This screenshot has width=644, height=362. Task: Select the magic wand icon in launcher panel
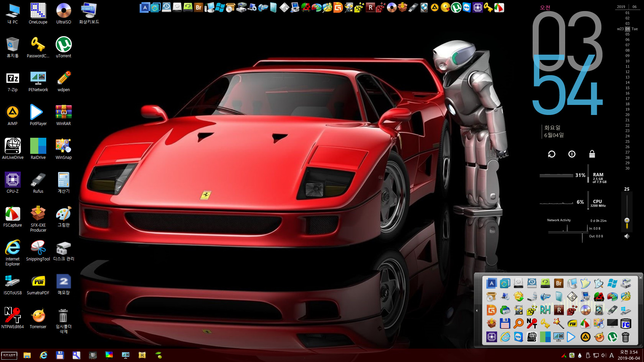558,323
